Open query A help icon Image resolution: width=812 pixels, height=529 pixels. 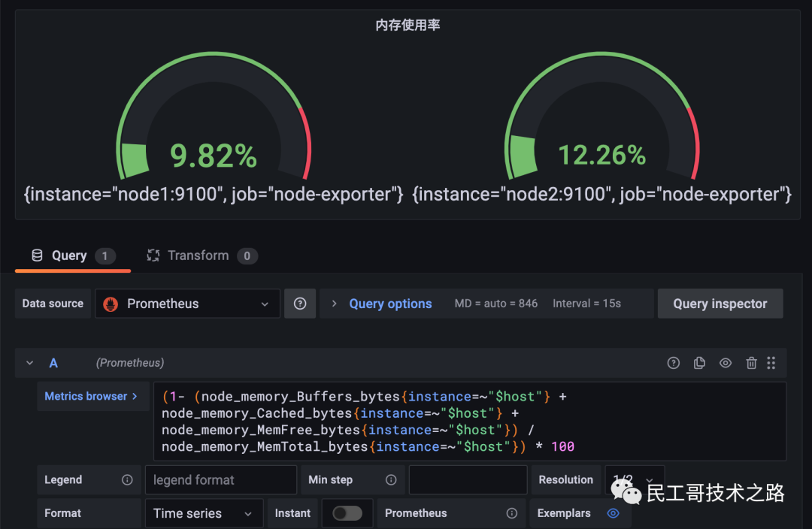click(673, 363)
